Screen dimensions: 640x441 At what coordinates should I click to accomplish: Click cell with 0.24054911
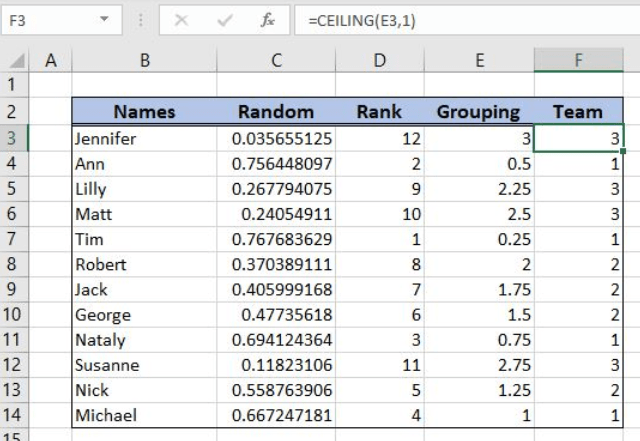(276, 214)
